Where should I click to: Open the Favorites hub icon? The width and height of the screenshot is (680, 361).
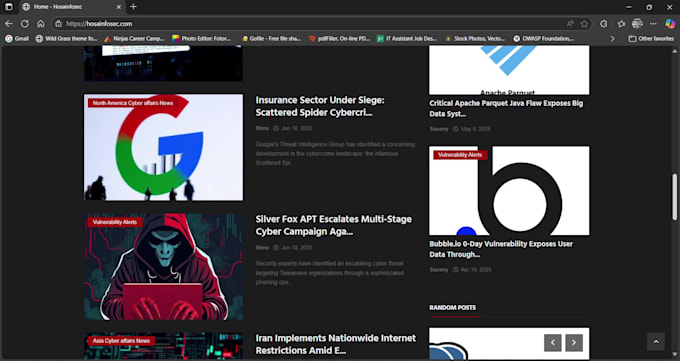point(621,24)
